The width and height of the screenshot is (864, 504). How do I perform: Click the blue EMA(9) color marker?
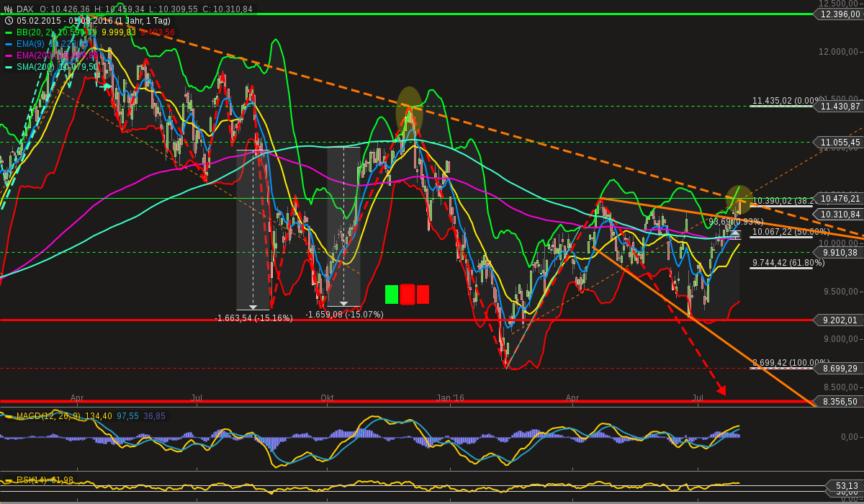9,44
